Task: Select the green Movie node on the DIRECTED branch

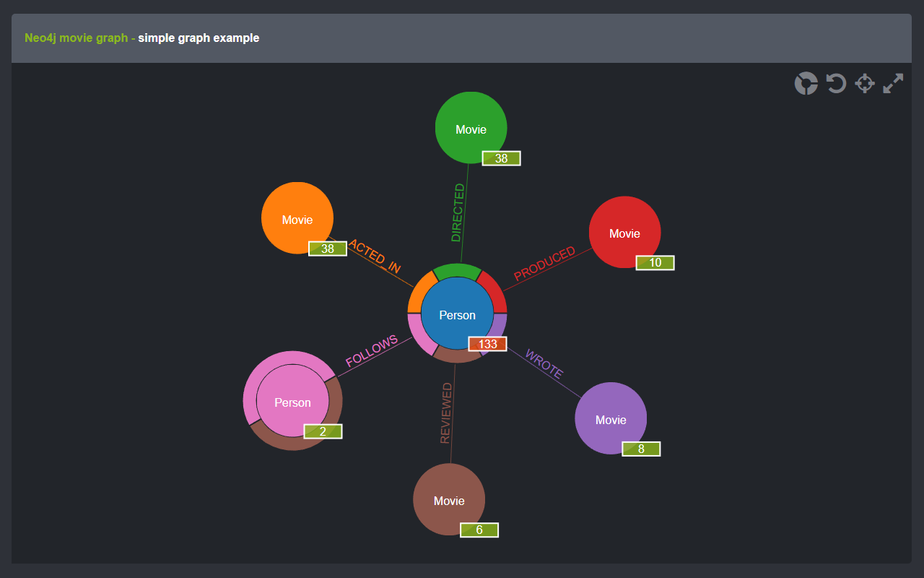Action: [471, 127]
